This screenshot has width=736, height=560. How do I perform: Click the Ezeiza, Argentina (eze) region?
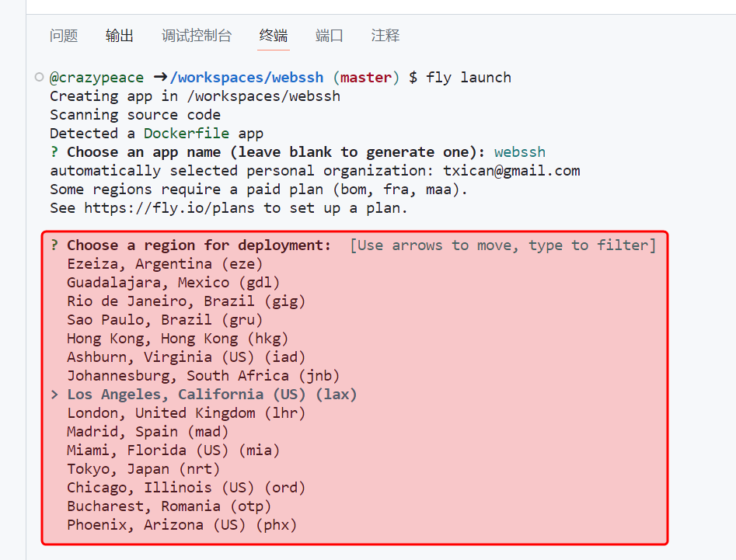click(165, 264)
